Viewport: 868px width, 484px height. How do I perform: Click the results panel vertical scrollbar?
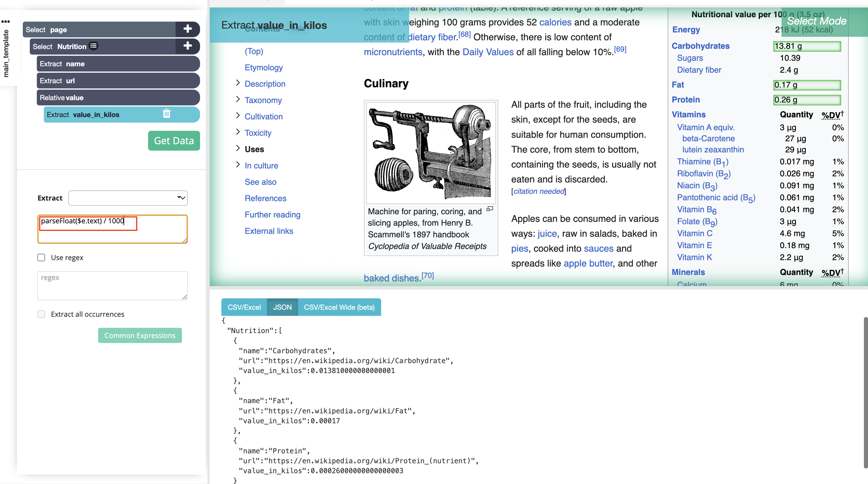[865, 392]
